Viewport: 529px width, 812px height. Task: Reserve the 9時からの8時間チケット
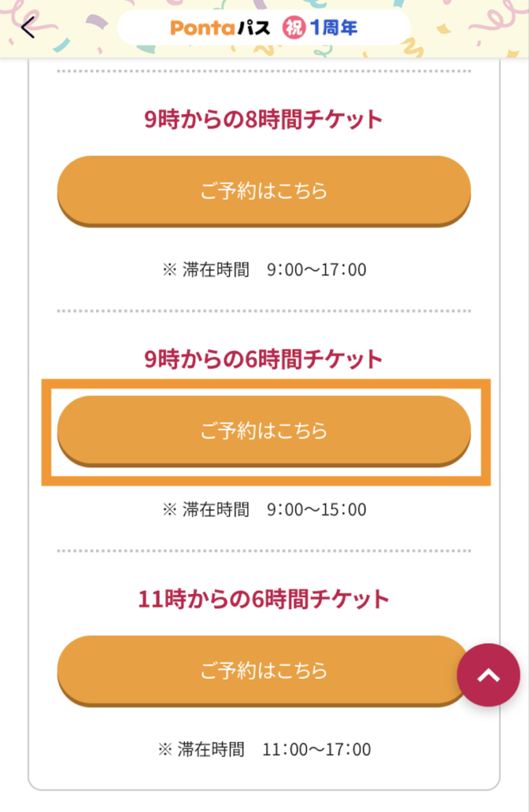pos(263,191)
